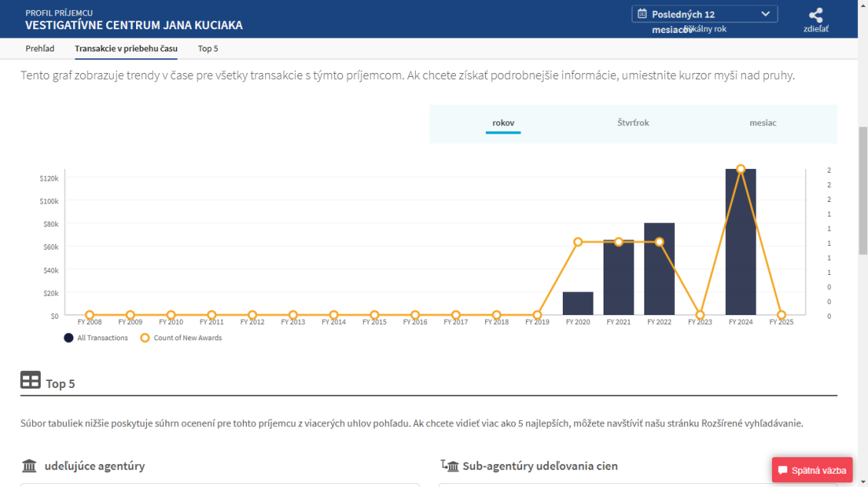Select the Transakcie v priebehu času tab

126,48
